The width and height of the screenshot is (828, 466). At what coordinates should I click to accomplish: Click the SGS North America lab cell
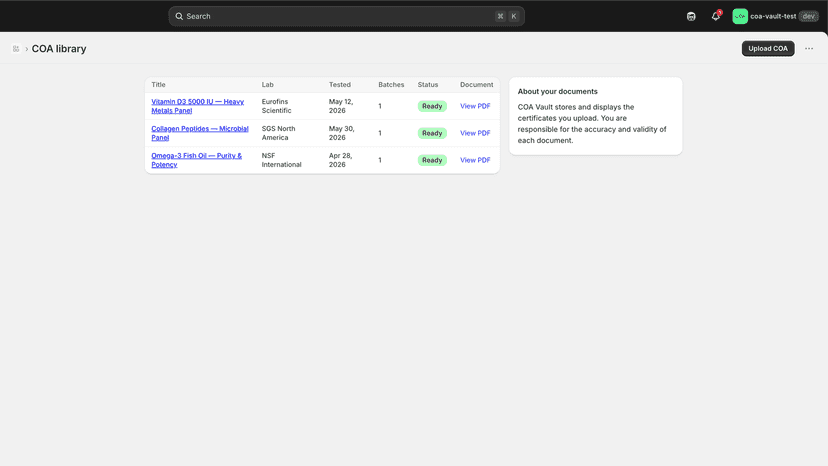(x=278, y=133)
